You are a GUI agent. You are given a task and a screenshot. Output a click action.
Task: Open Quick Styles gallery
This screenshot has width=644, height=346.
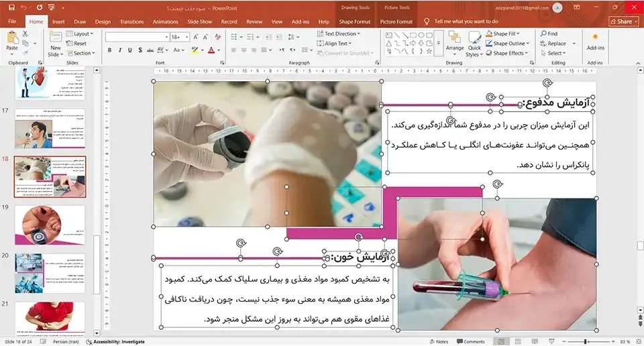click(474, 44)
